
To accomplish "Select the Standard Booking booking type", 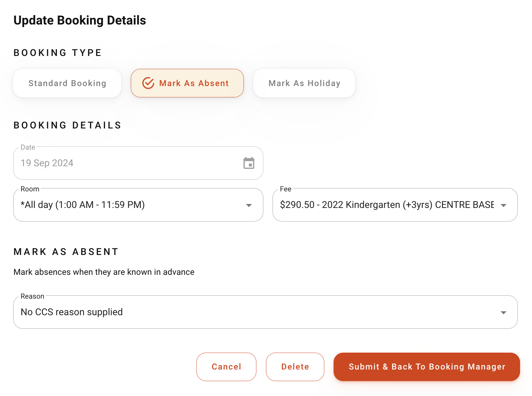I will (x=67, y=83).
